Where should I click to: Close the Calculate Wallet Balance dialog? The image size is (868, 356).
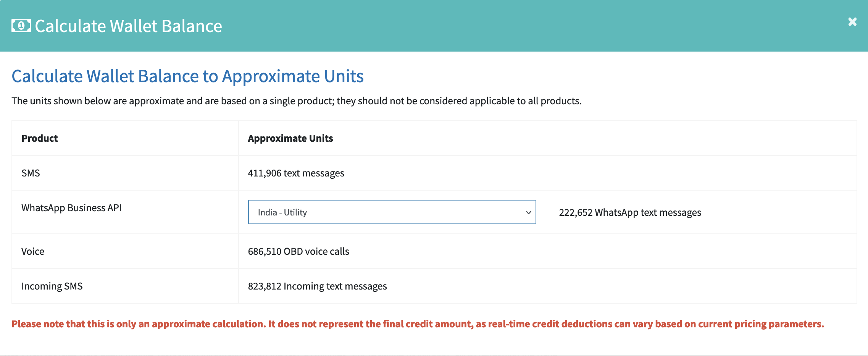852,22
